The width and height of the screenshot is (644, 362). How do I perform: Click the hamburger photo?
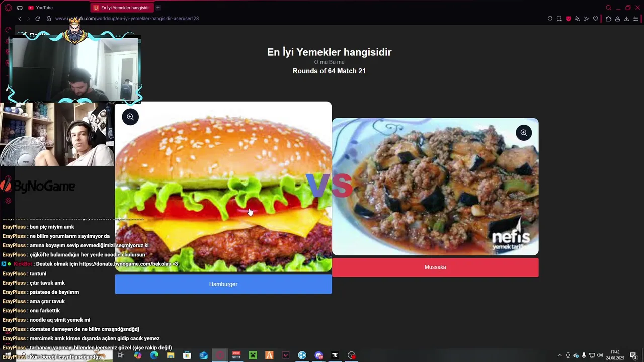point(223,187)
